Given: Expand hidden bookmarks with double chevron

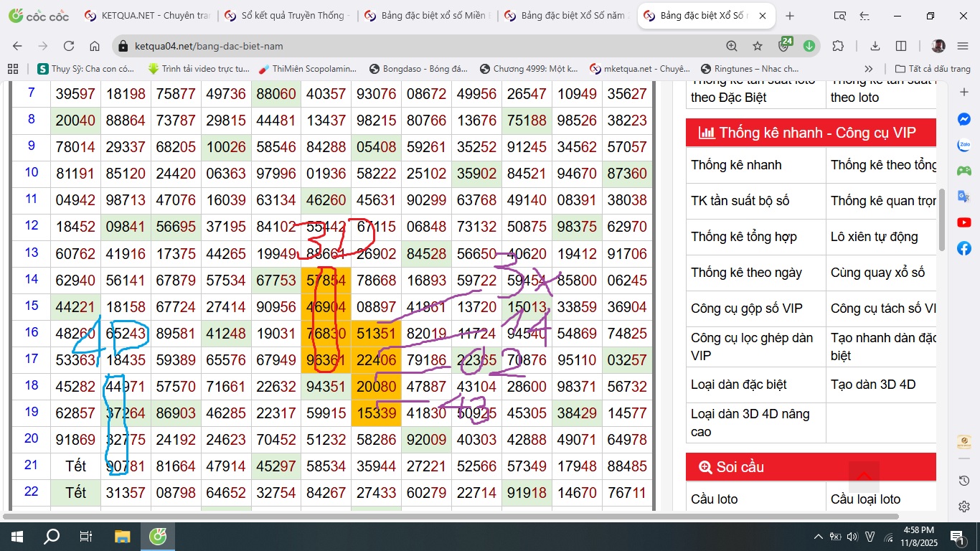Looking at the screenshot, I should pyautogui.click(x=869, y=69).
